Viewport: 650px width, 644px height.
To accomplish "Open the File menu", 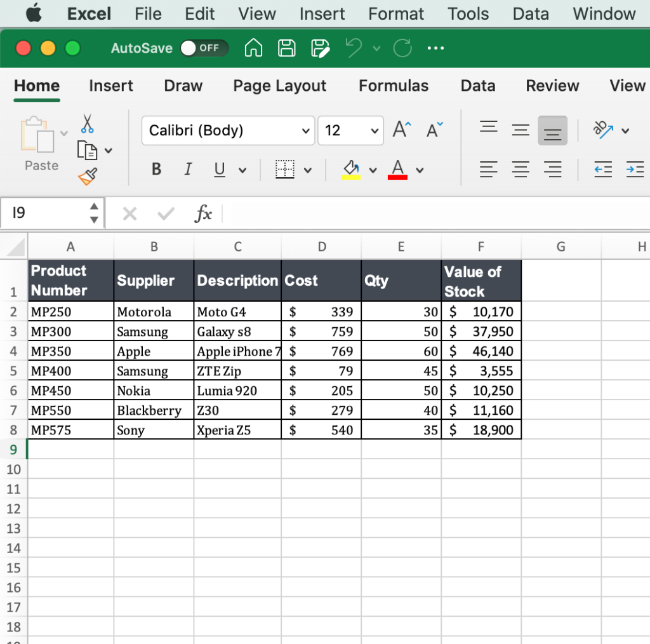I will (147, 14).
